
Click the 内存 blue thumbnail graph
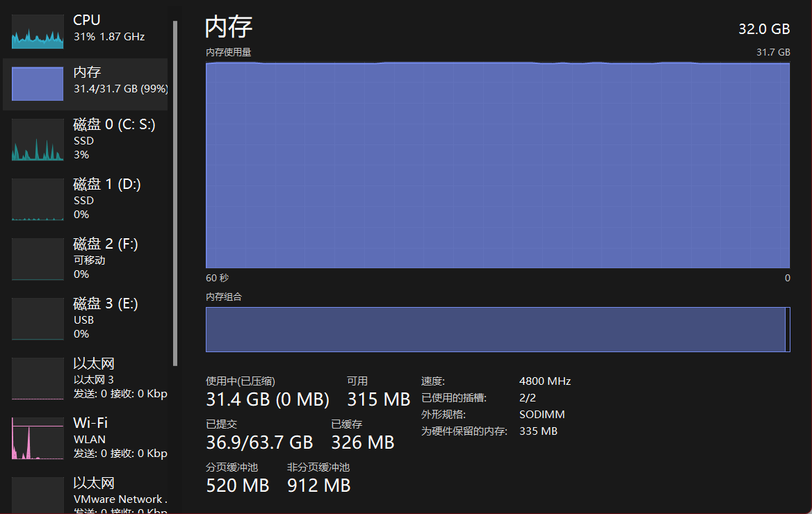point(38,84)
